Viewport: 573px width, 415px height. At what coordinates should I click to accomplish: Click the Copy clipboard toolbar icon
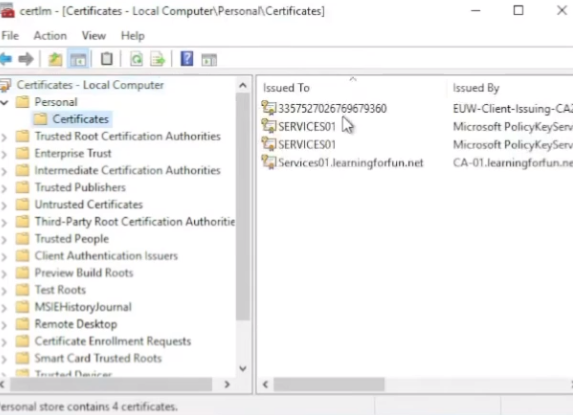[x=107, y=59]
